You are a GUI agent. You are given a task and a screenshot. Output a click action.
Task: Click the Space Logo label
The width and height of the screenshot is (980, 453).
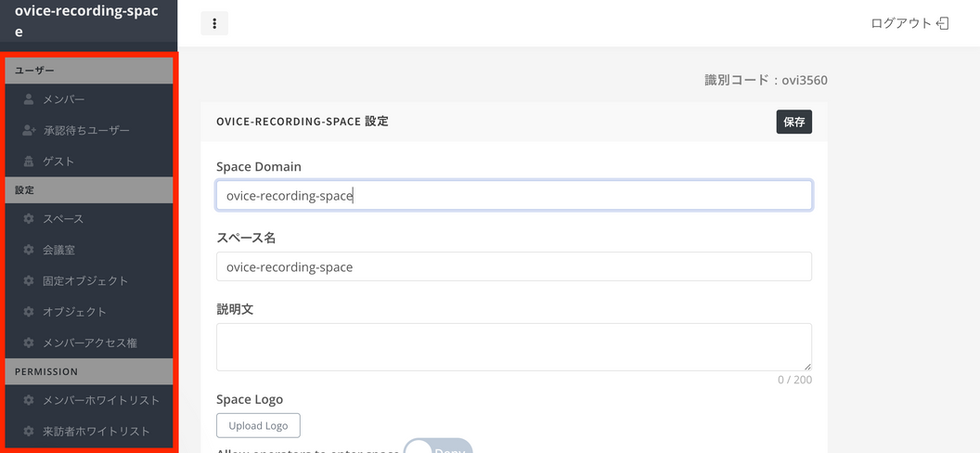tap(250, 399)
